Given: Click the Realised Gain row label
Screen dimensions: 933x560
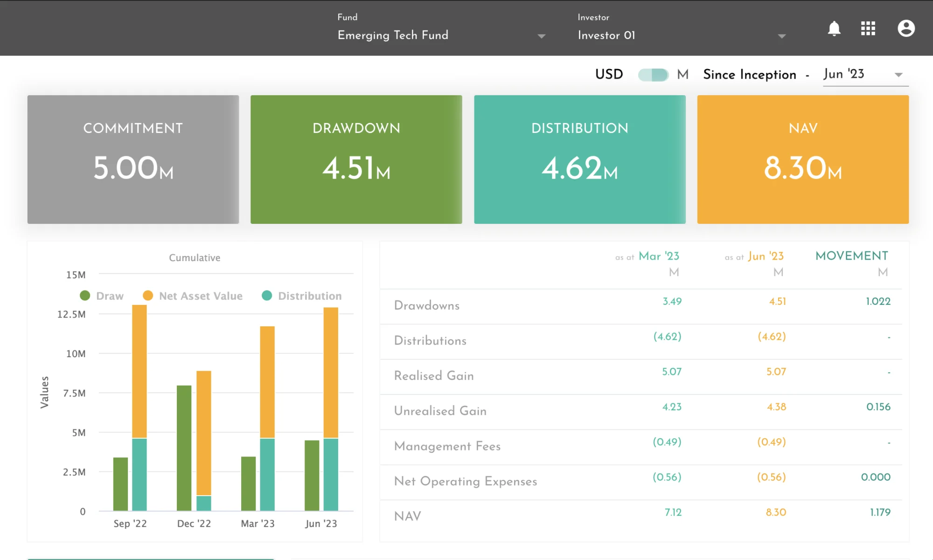Looking at the screenshot, I should (434, 376).
